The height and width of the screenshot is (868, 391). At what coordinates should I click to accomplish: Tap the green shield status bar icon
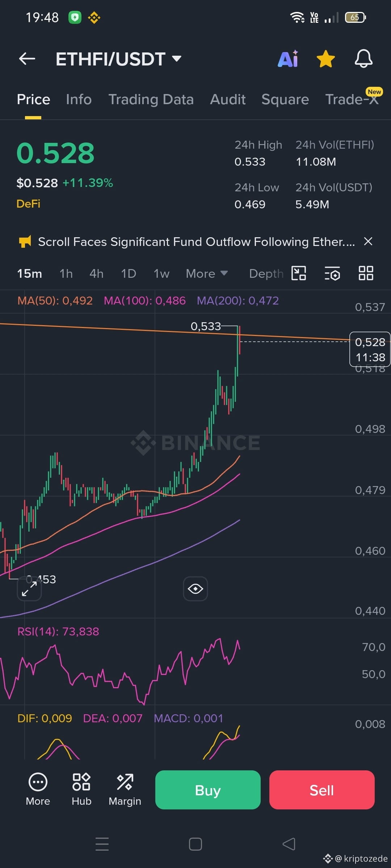[x=75, y=17]
